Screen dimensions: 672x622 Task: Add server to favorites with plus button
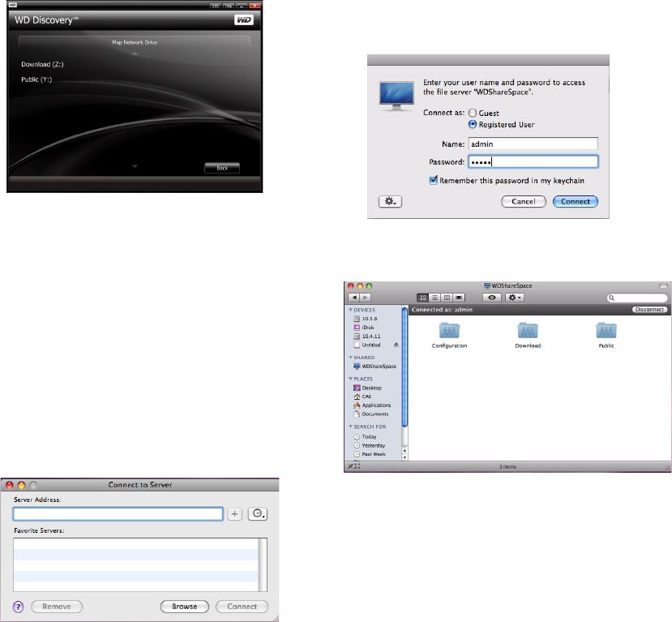[234, 513]
